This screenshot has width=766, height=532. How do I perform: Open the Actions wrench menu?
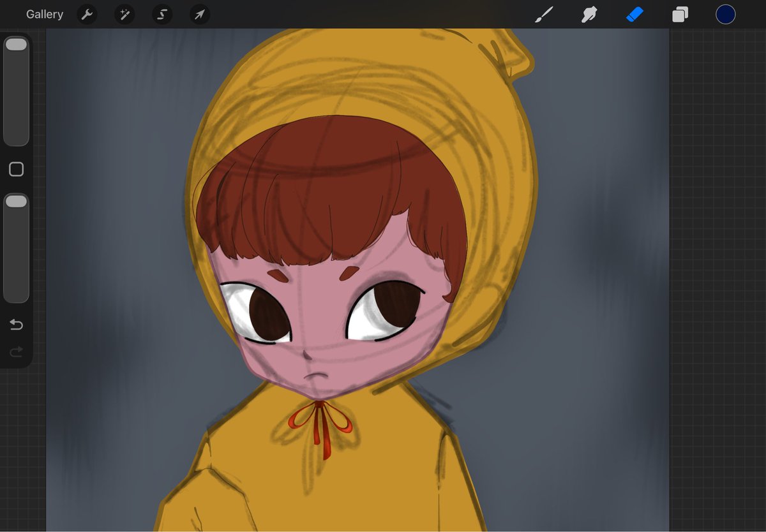tap(87, 15)
